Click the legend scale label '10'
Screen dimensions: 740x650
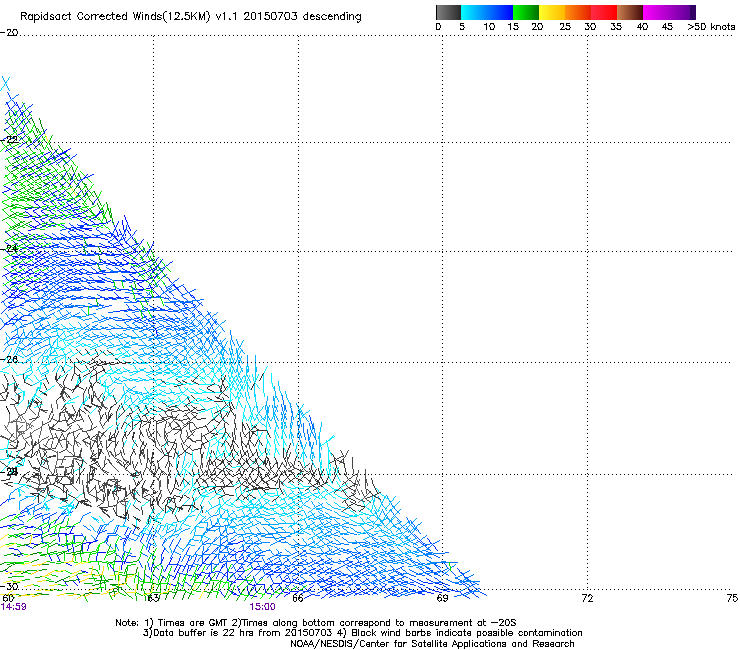tap(489, 27)
